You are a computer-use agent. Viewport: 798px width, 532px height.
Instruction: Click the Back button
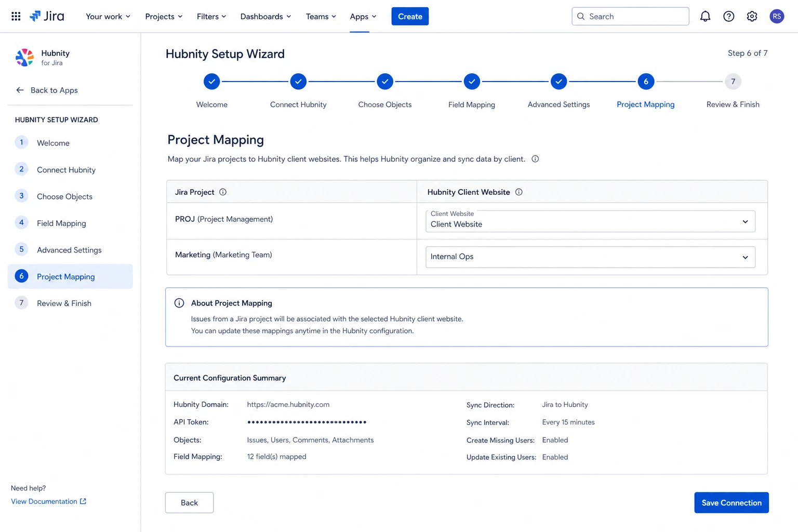tap(189, 502)
